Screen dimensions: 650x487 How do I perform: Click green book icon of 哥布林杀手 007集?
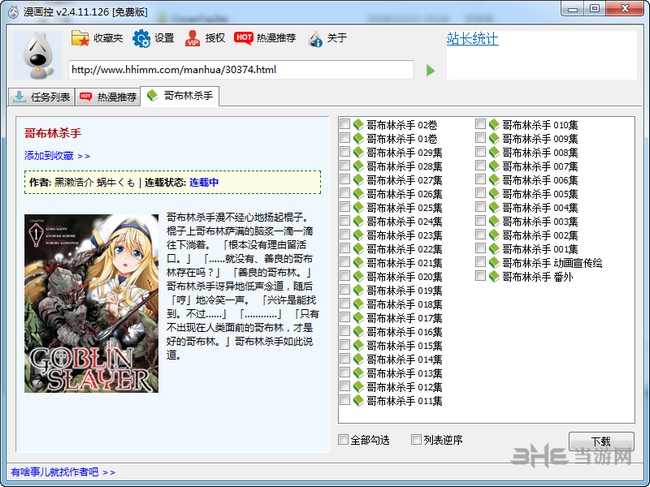pos(494,166)
